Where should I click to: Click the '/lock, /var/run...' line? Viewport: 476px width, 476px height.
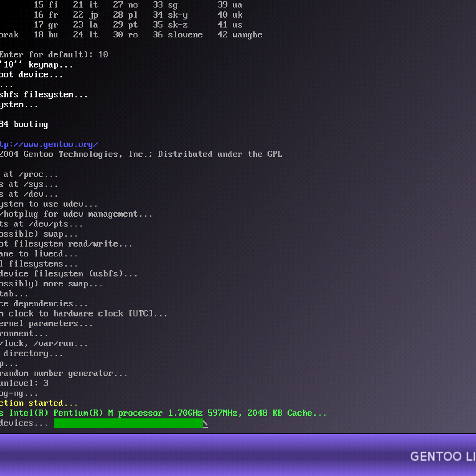pyautogui.click(x=44, y=344)
